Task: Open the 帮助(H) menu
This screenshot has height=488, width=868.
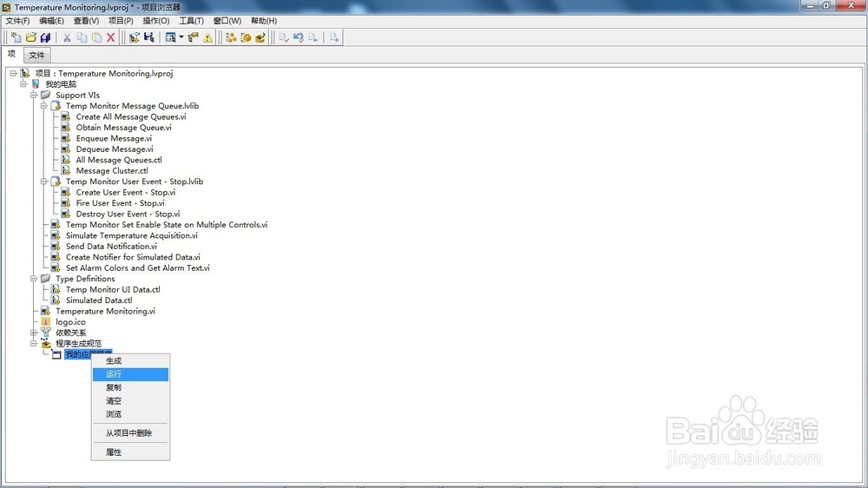Action: pyautogui.click(x=264, y=21)
